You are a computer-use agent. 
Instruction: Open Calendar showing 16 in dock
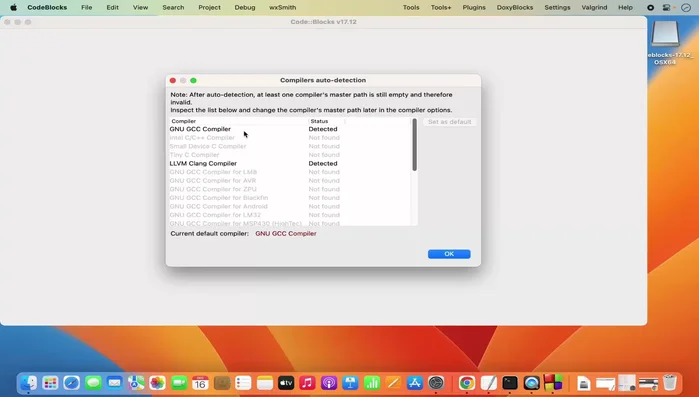point(200,383)
